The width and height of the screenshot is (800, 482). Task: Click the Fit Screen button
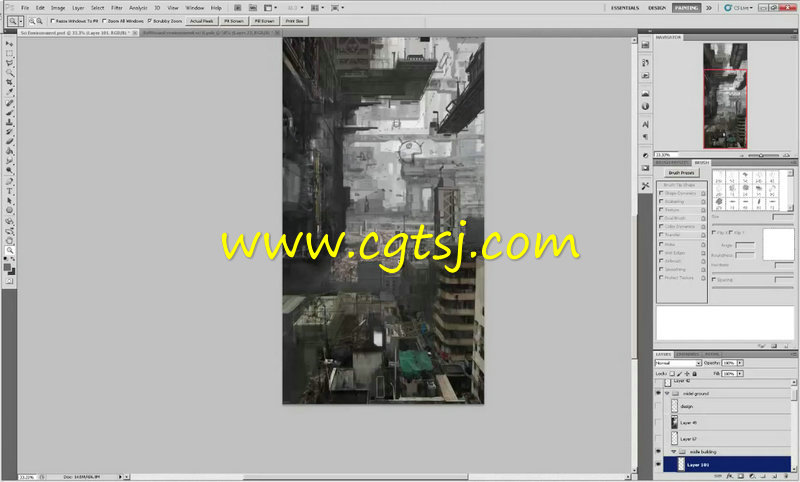(234, 21)
